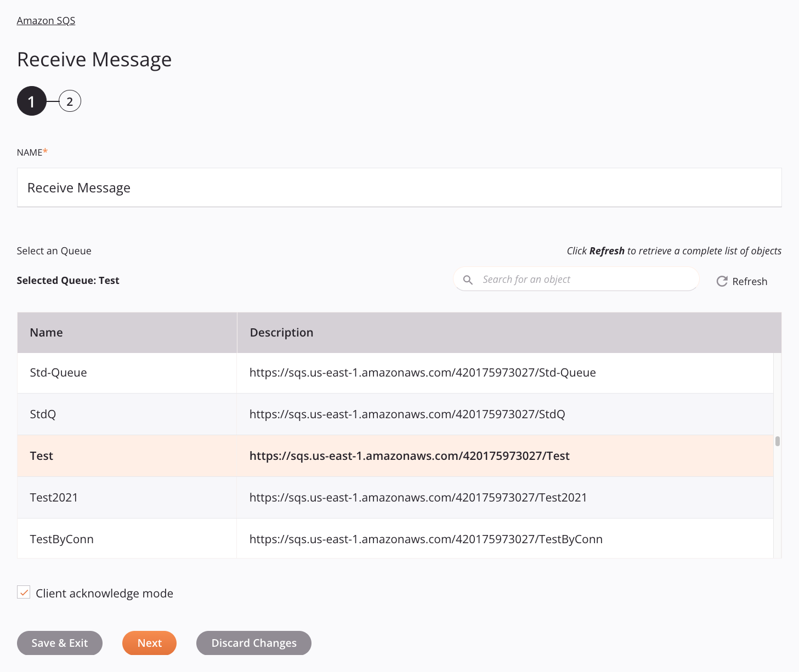Click the Test2021 URL description

pyautogui.click(x=418, y=498)
